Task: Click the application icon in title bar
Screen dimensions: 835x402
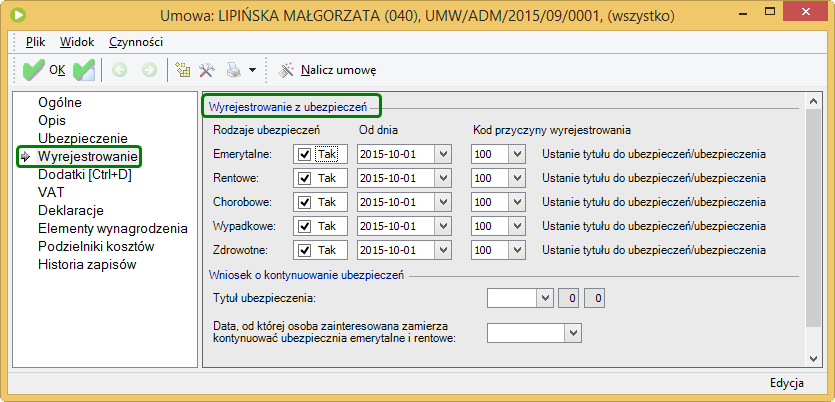Action: click(19, 15)
